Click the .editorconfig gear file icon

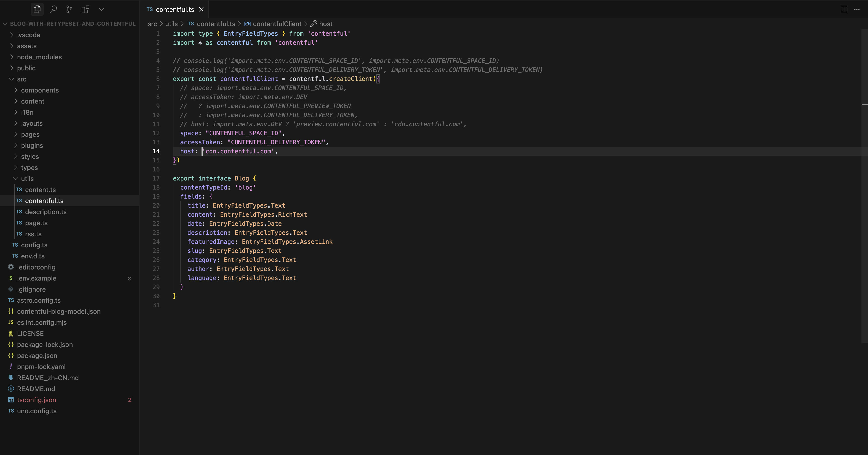point(11,267)
